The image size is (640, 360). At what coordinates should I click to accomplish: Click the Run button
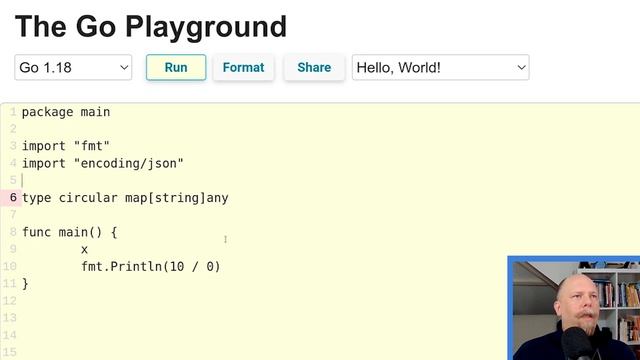coord(176,67)
